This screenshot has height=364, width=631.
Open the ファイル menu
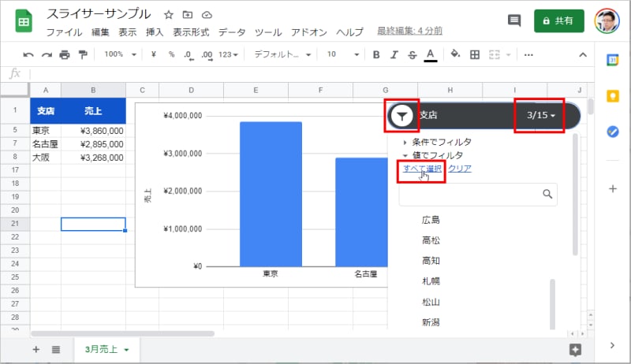(65, 32)
